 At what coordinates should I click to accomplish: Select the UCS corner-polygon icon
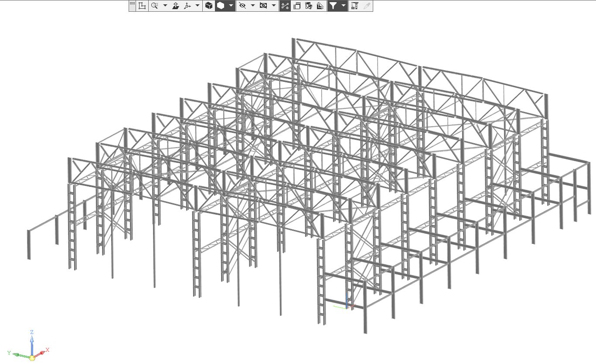pos(143,6)
